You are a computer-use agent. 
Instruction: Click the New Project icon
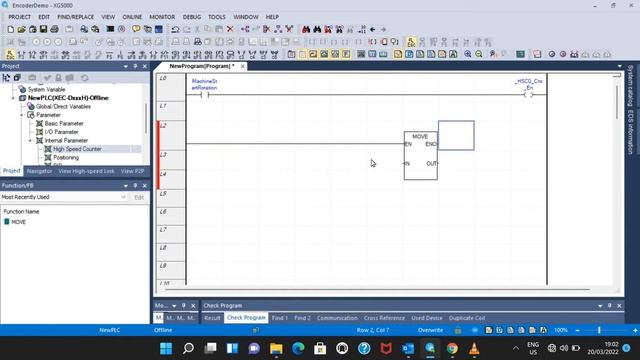pos(11,29)
